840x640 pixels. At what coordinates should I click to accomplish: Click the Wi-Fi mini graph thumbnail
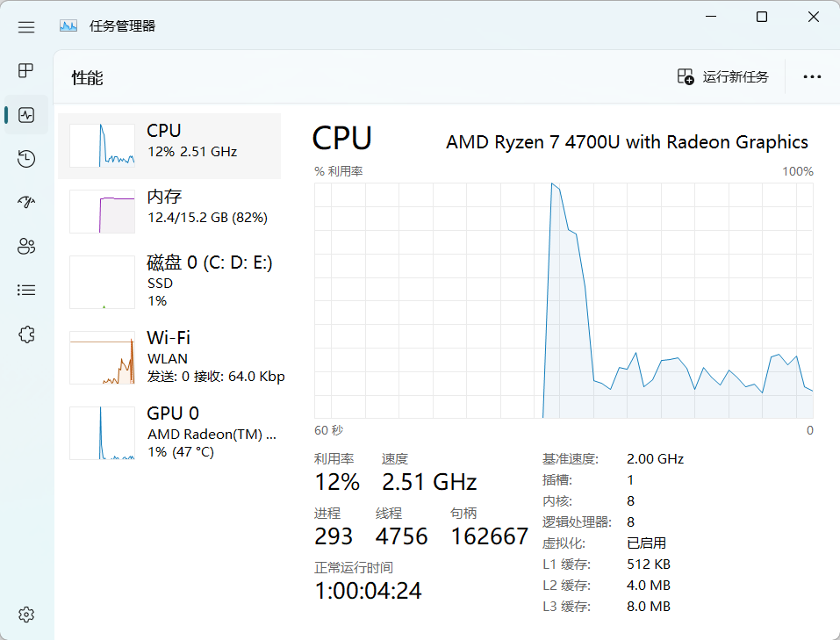click(x=102, y=357)
